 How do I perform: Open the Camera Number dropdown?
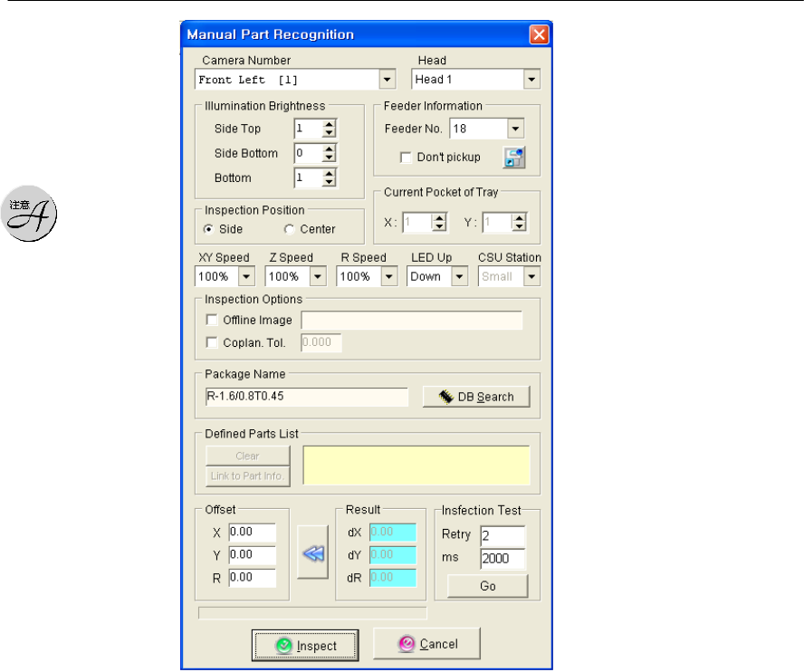tap(388, 80)
